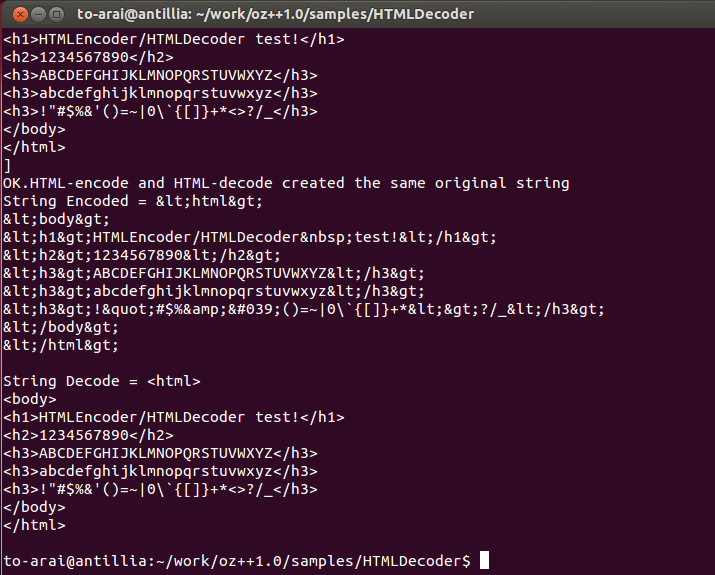Click the decoded <body> tag line
Image resolution: width=715 pixels, height=575 pixels.
point(30,399)
